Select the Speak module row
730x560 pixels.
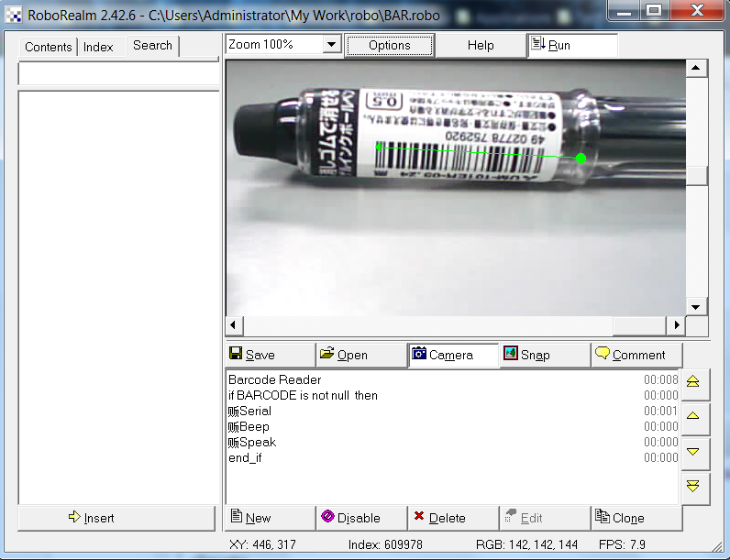pyautogui.click(x=452, y=442)
